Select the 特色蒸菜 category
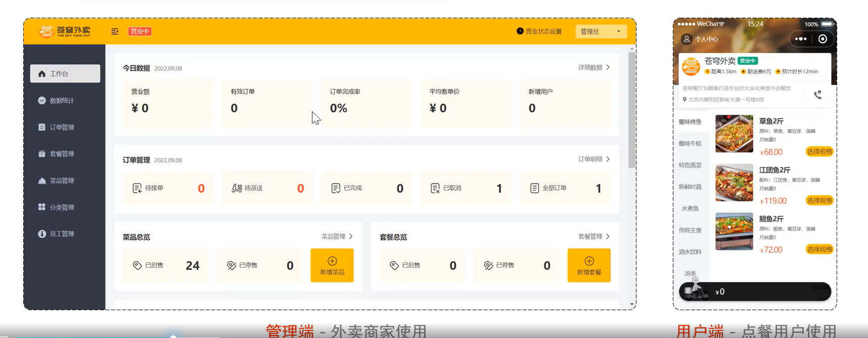Screen dimensions: 868x338 (690, 165)
